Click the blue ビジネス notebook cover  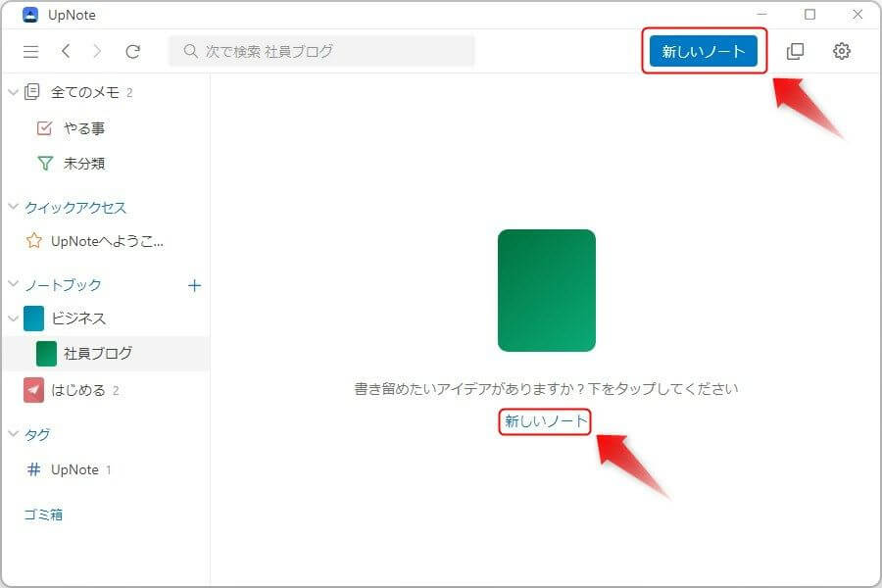[x=33, y=318]
